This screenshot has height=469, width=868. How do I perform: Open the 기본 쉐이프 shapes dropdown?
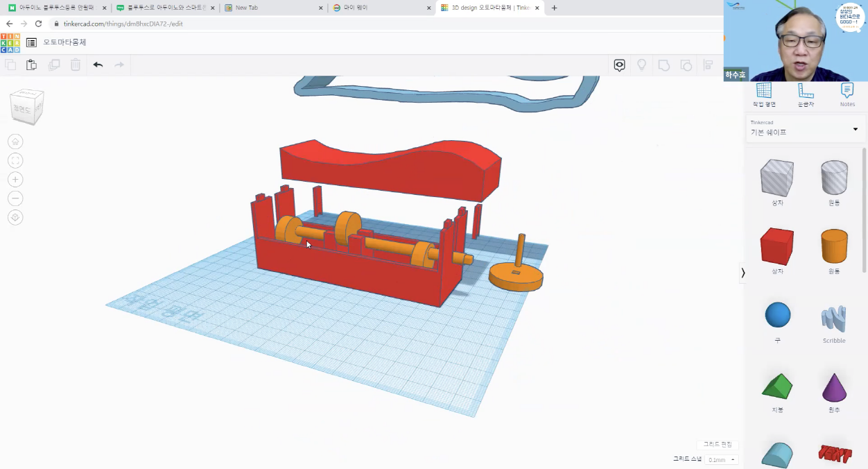click(x=806, y=128)
